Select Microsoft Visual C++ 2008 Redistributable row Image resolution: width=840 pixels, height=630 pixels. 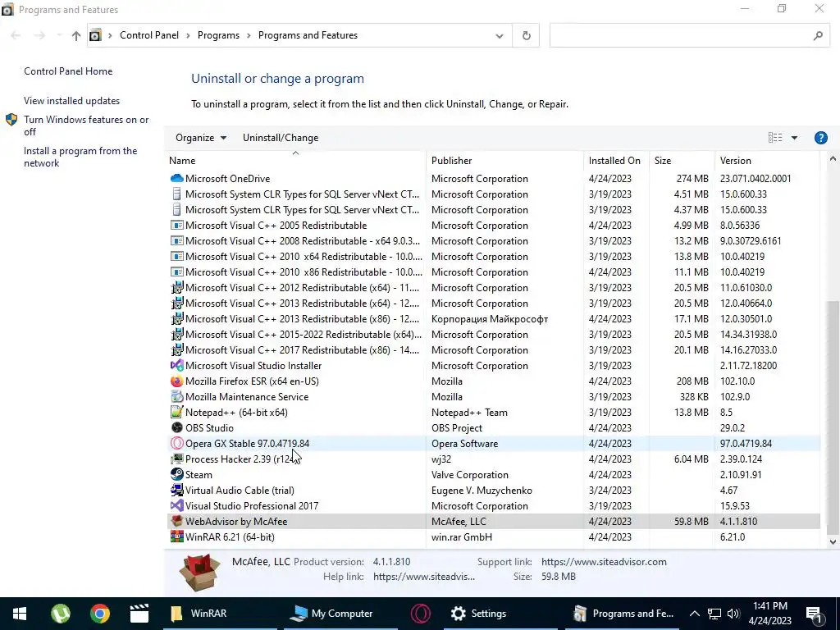click(493, 241)
